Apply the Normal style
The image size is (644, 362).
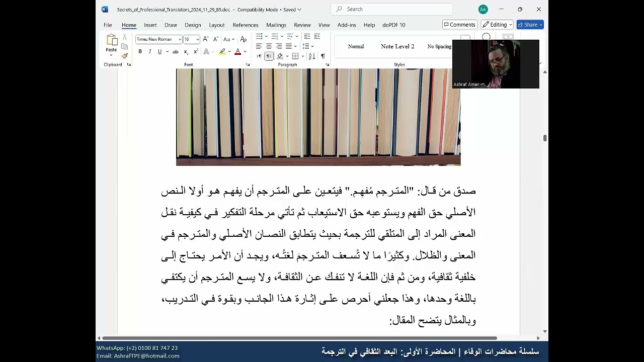[356, 46]
